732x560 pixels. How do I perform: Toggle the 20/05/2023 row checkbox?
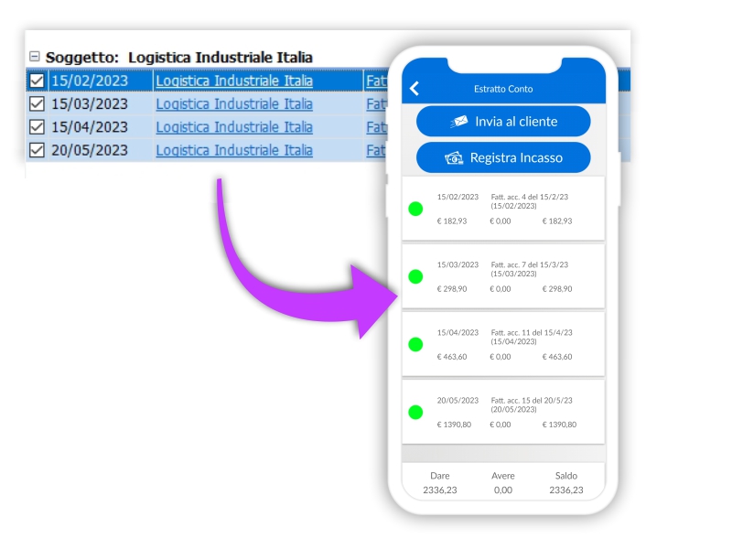tap(37, 150)
